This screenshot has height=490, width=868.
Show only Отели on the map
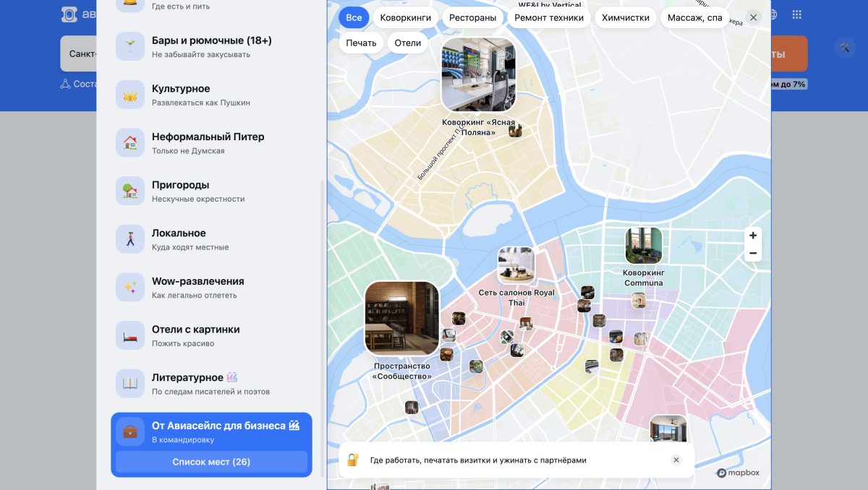tap(408, 43)
